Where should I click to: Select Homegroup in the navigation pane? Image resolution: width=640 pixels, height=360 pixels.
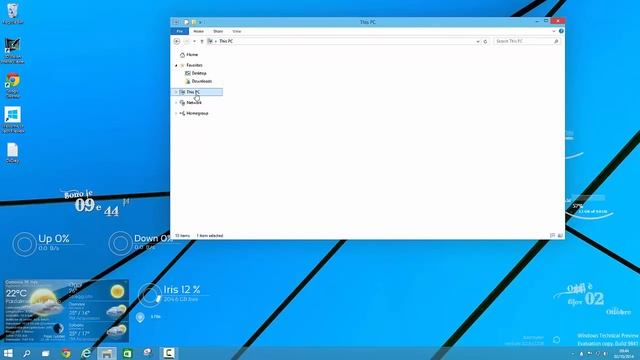pyautogui.click(x=197, y=113)
